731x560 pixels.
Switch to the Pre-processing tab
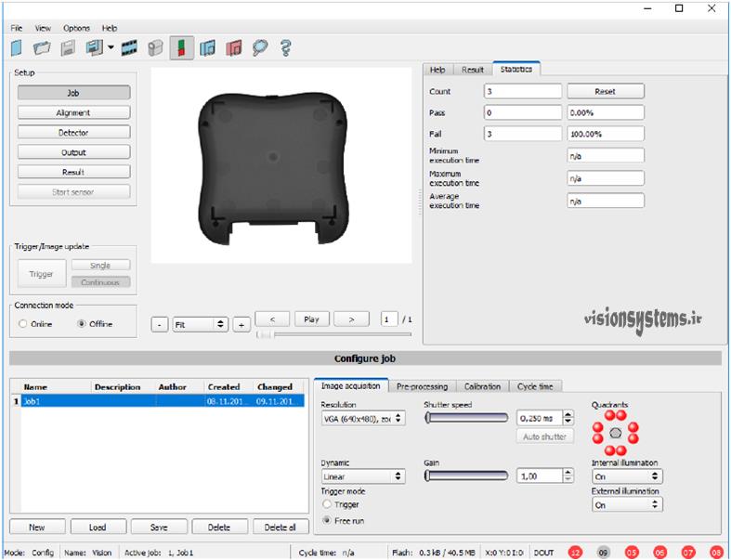pyautogui.click(x=422, y=386)
